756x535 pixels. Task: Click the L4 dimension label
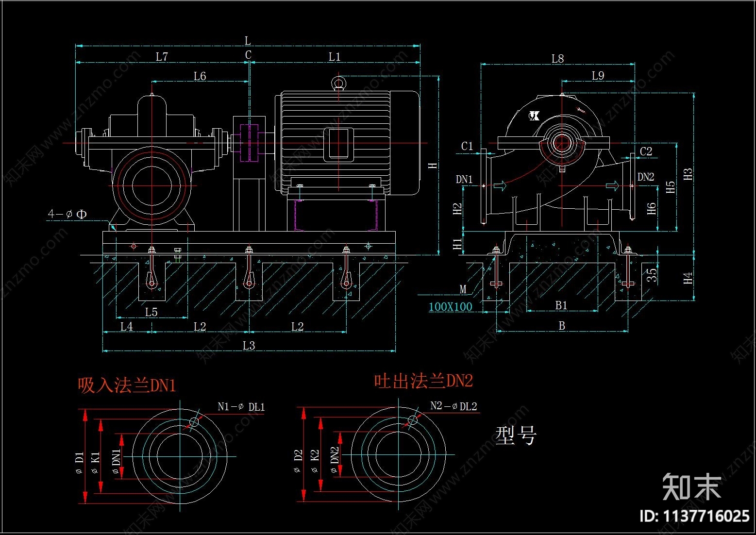[x=127, y=327]
